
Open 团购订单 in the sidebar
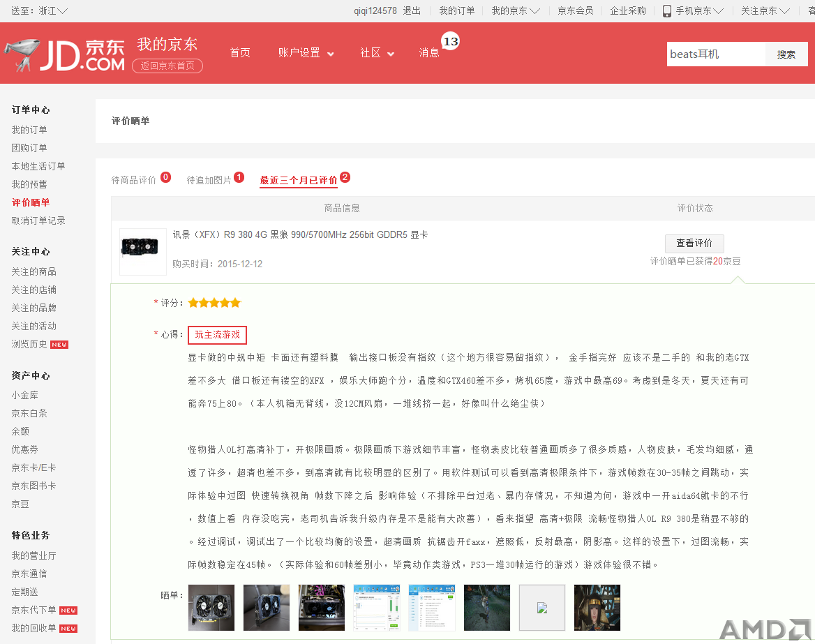coord(29,148)
